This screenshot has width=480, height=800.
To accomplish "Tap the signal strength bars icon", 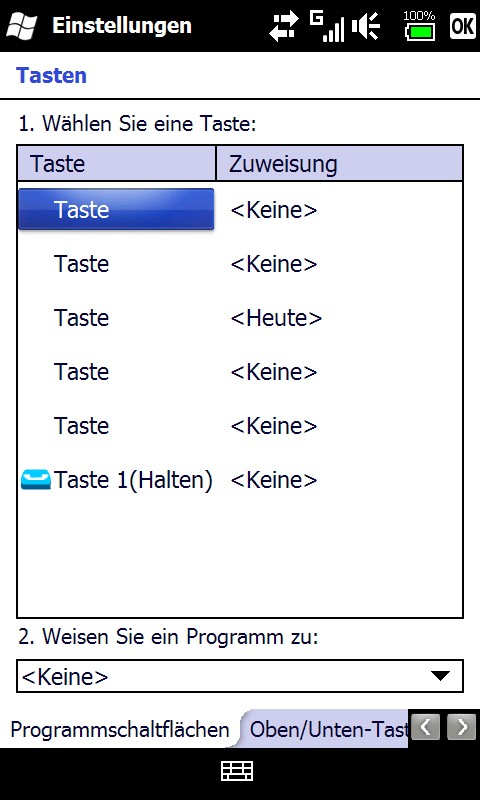I will [x=327, y=27].
